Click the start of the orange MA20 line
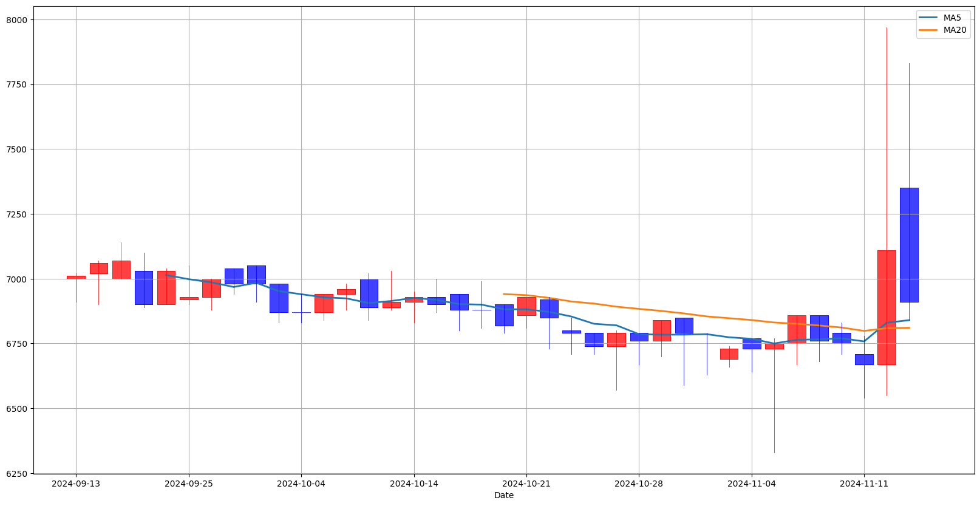980x506 pixels. point(504,294)
